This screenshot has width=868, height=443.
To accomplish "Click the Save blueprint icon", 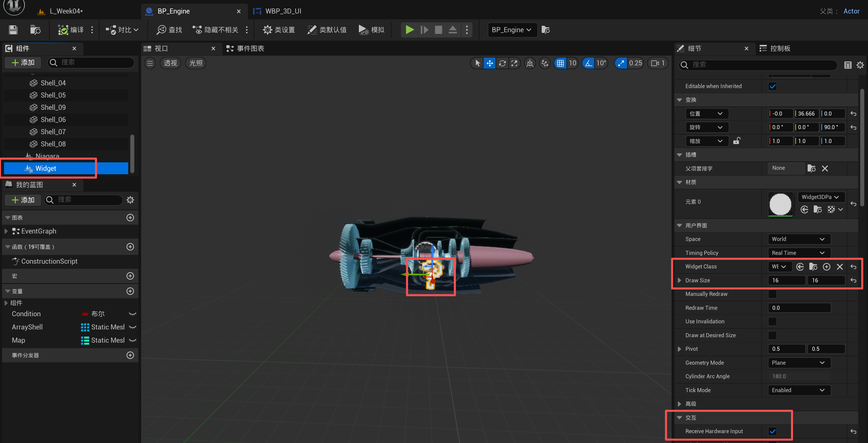I will [13, 30].
